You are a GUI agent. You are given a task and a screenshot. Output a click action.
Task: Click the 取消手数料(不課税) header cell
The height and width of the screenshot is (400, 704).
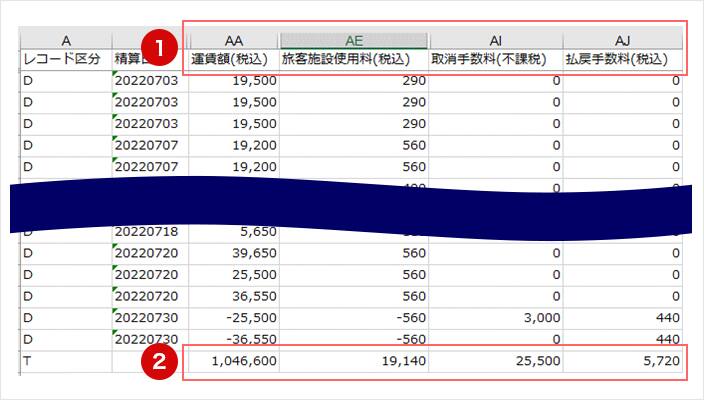[x=495, y=59]
